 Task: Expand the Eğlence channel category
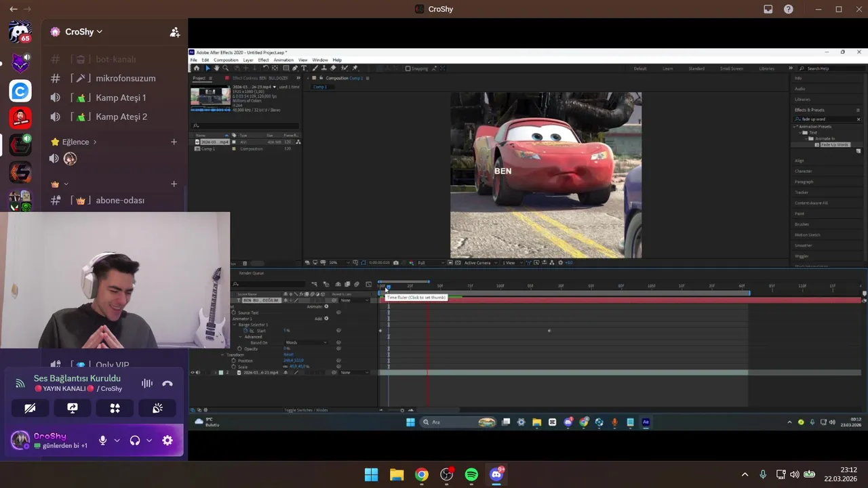click(75, 142)
